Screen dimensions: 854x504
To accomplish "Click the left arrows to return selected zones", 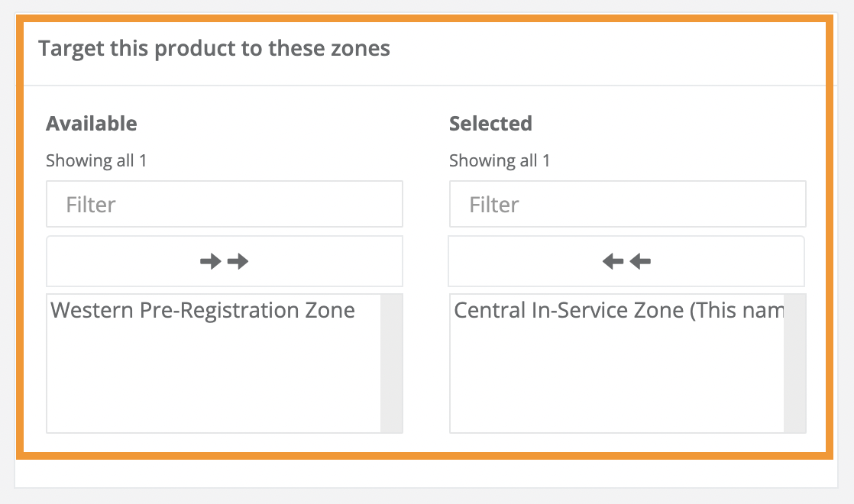I will tap(626, 260).
